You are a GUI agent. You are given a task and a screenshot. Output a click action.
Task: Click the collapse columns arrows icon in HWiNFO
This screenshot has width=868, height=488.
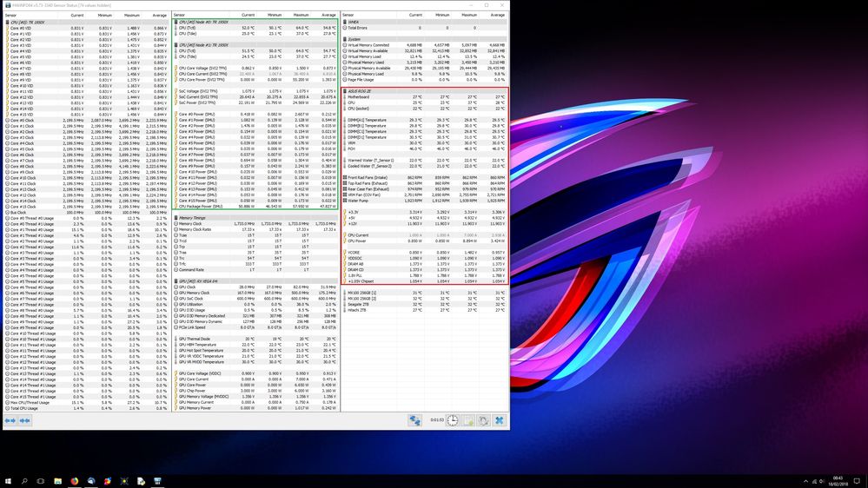coord(25,420)
